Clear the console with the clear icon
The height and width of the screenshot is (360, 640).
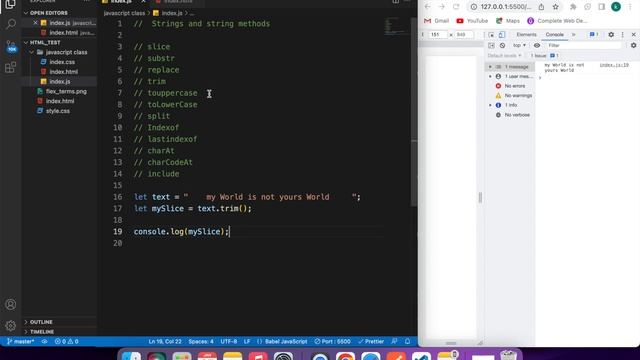coord(502,45)
